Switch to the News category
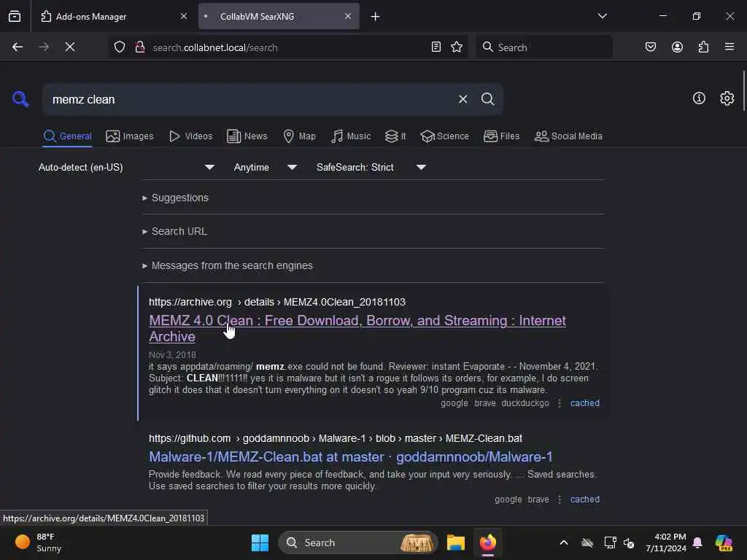This screenshot has width=747, height=560. 247,136
